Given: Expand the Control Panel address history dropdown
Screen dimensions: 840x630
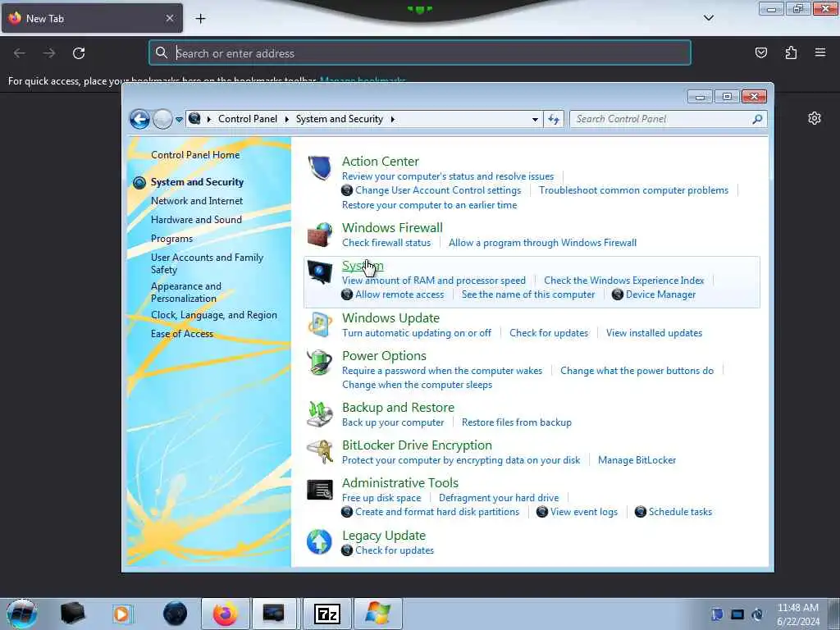Looking at the screenshot, I should click(535, 120).
